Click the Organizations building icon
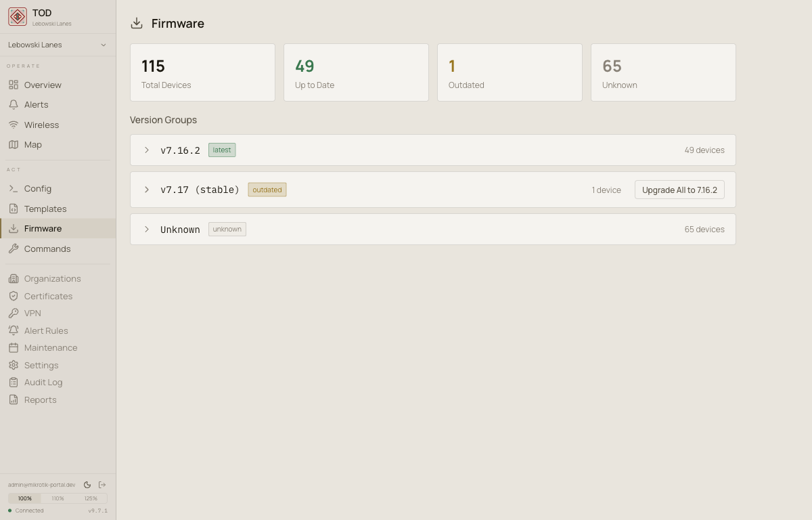Viewport: 812px width, 520px height. (14, 278)
